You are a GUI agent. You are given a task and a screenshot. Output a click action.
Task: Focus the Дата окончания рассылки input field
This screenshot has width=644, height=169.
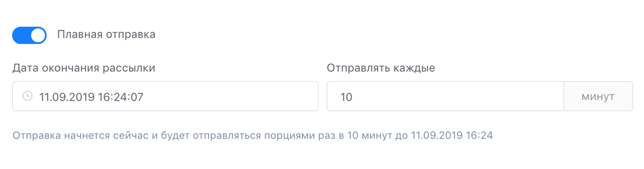(x=165, y=96)
